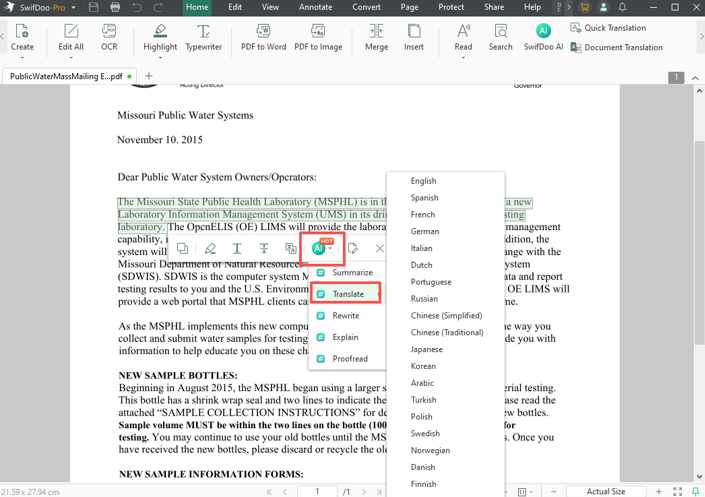Click the Print icon in title bar
Image resolution: width=705 pixels, height=497 pixels.
coord(115,7)
